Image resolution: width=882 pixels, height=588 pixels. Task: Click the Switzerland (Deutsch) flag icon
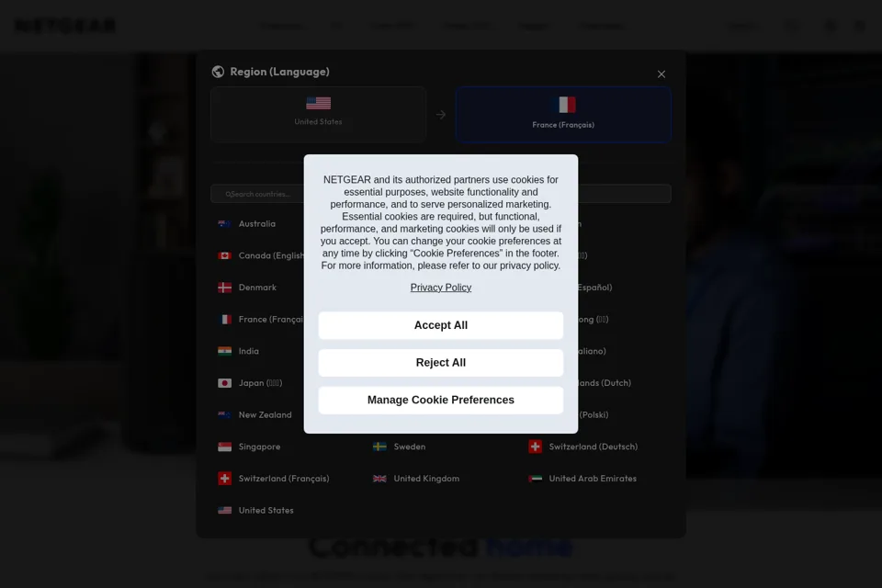tap(535, 447)
